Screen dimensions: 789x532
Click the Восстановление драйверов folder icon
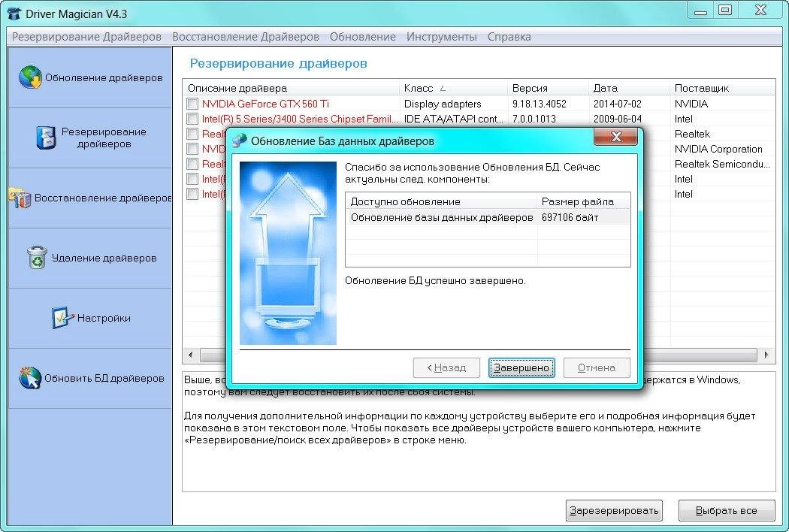point(20,198)
